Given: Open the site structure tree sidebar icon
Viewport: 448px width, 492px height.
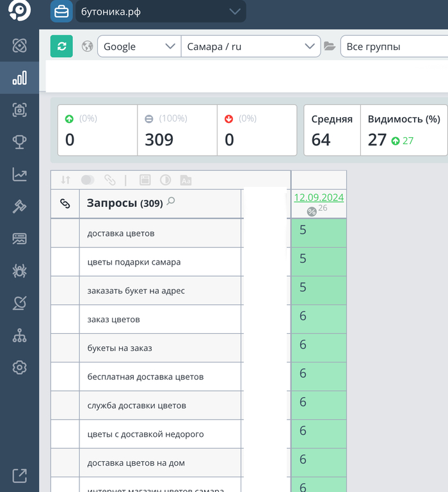Looking at the screenshot, I should click(x=19, y=335).
